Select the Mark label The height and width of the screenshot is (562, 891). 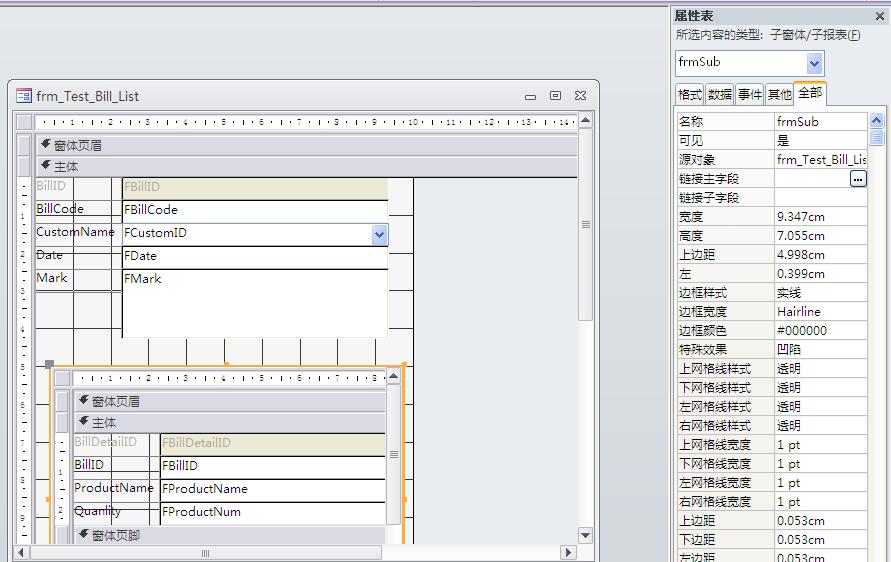52,278
